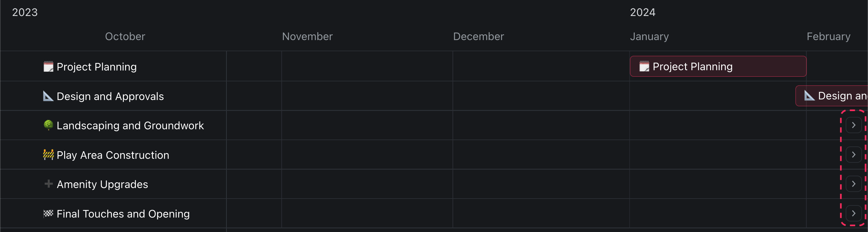This screenshot has width=868, height=232.
Task: Click the checkered flag icon for Final Touches
Action: (48, 214)
